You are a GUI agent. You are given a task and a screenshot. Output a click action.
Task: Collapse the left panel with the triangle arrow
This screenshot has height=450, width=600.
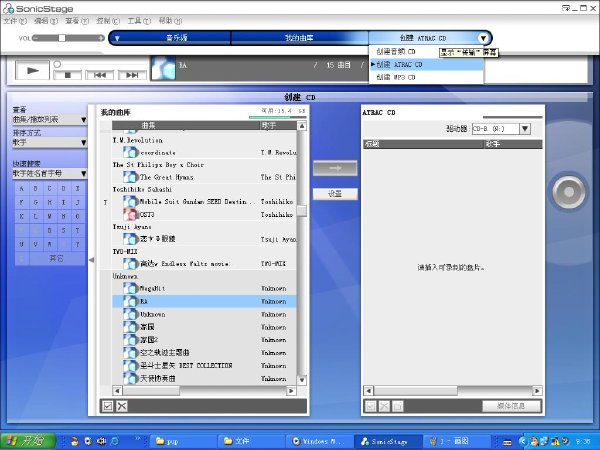click(x=91, y=260)
